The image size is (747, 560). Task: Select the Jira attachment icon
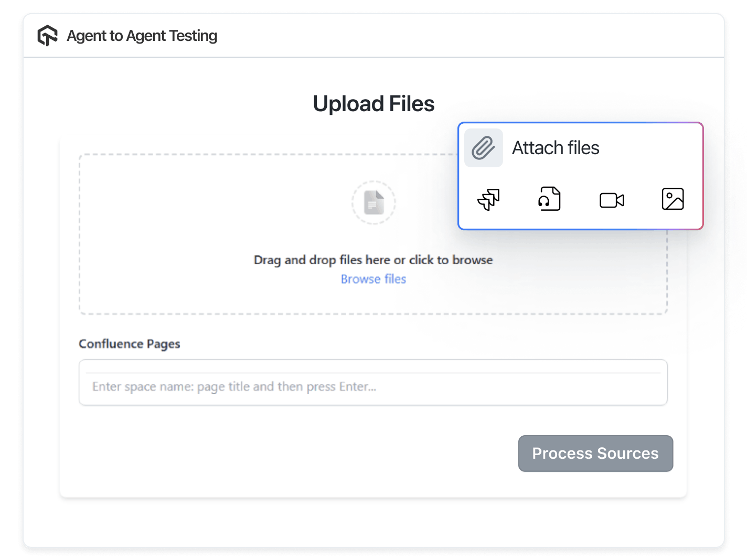pyautogui.click(x=489, y=199)
